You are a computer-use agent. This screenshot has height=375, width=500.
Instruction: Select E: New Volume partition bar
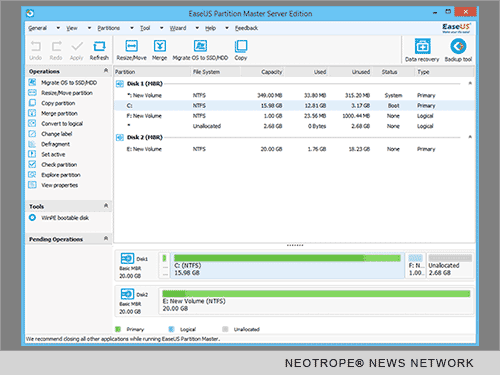[316, 301]
